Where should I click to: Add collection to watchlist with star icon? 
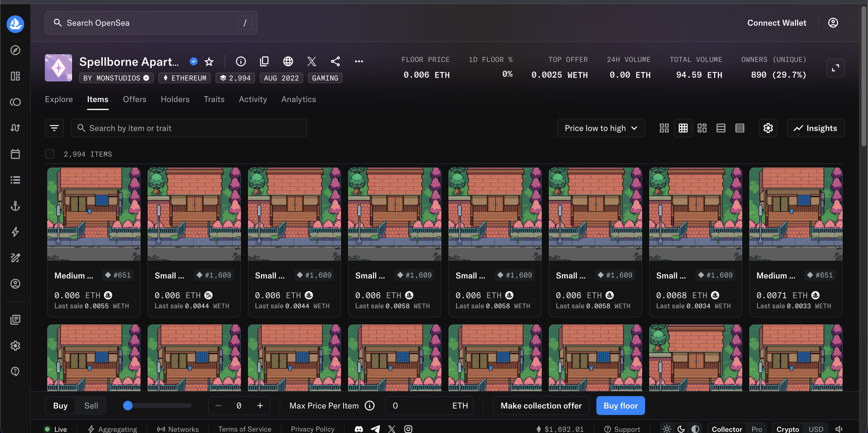209,61
